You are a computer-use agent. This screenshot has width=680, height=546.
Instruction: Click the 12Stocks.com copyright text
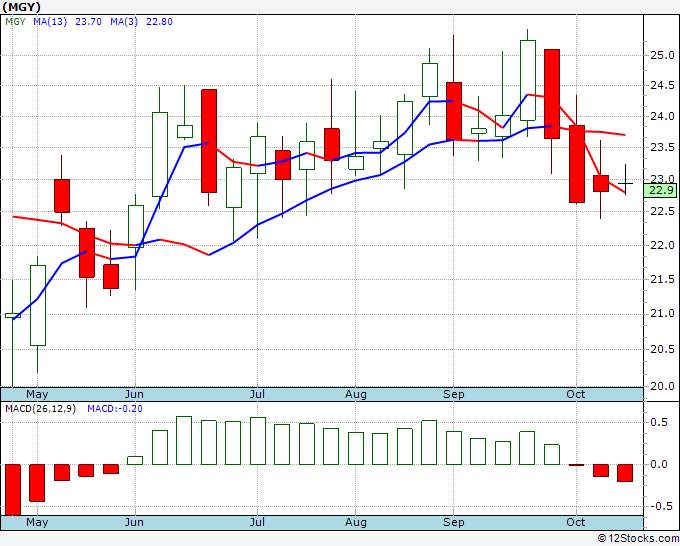(x=638, y=538)
